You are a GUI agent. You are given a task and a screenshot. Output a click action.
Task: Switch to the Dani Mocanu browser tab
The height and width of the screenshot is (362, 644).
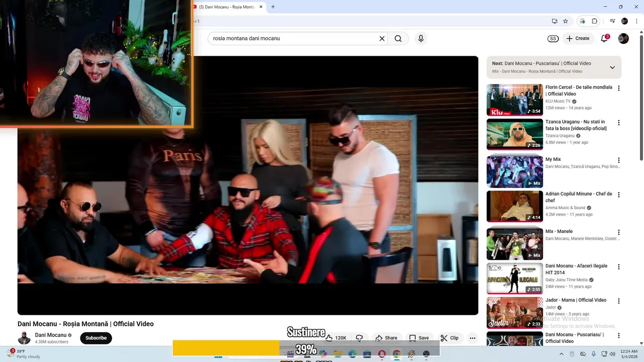[226, 7]
